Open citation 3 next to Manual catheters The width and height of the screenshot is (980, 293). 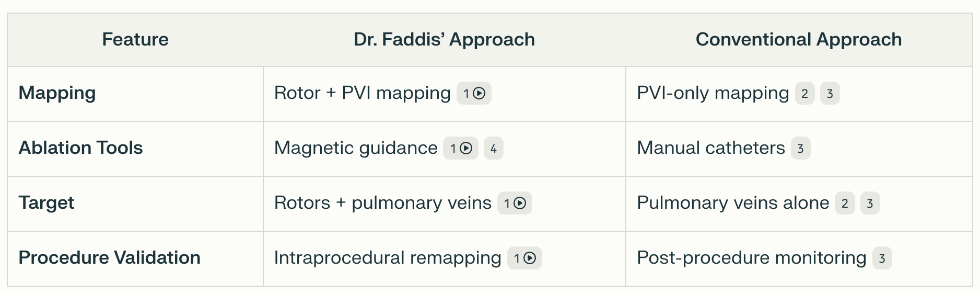(800, 149)
